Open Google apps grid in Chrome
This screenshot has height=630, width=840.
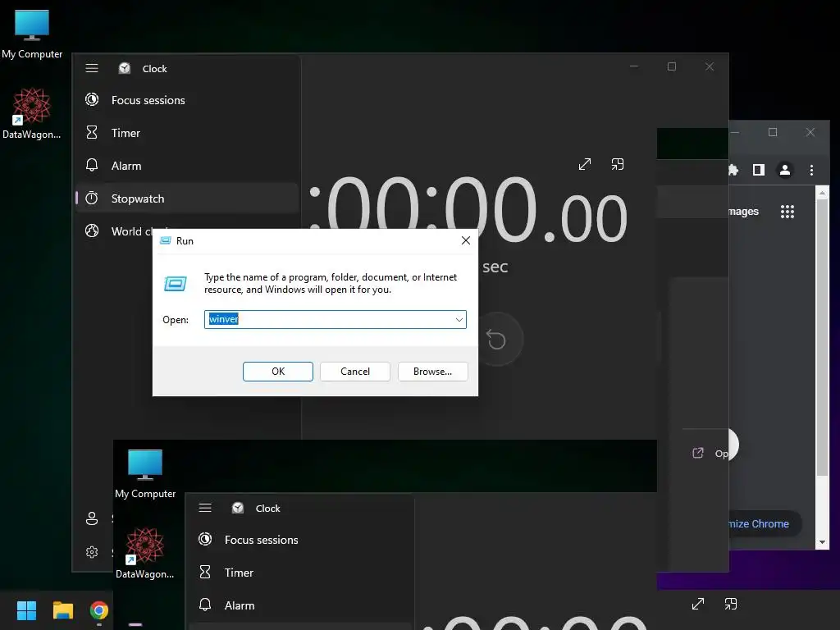pyautogui.click(x=787, y=211)
